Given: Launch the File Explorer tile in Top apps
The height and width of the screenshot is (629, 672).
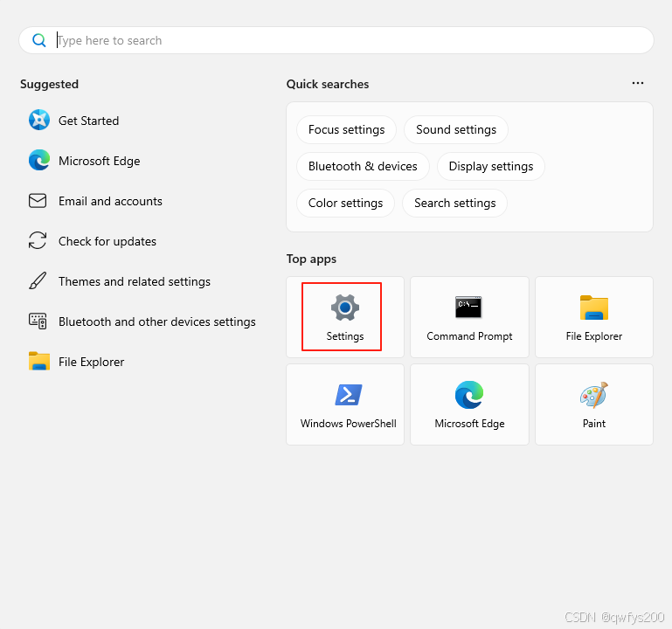Looking at the screenshot, I should coord(594,317).
